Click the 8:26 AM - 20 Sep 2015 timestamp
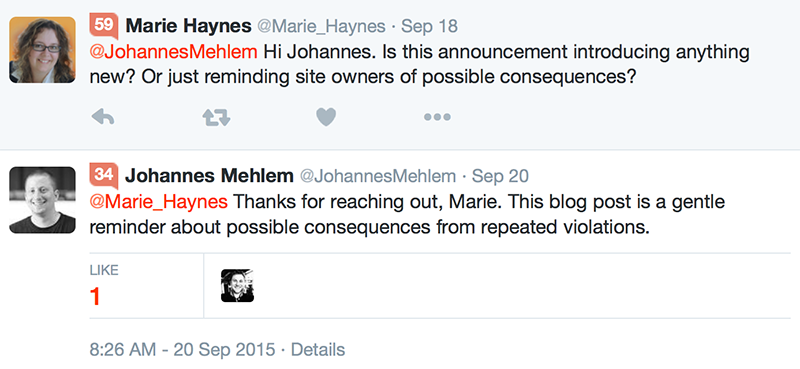This screenshot has width=800, height=369. pos(182,350)
